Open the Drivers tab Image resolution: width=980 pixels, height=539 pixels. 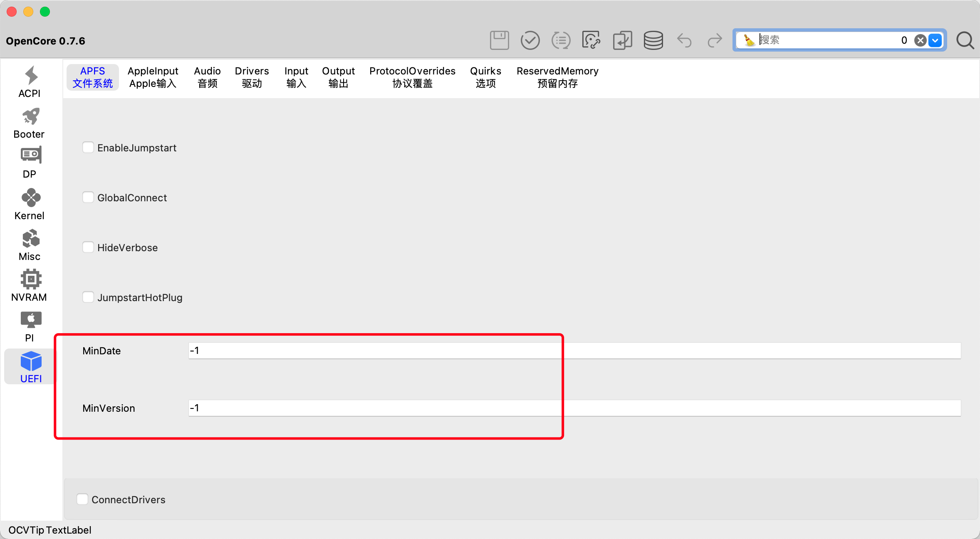tap(252, 77)
